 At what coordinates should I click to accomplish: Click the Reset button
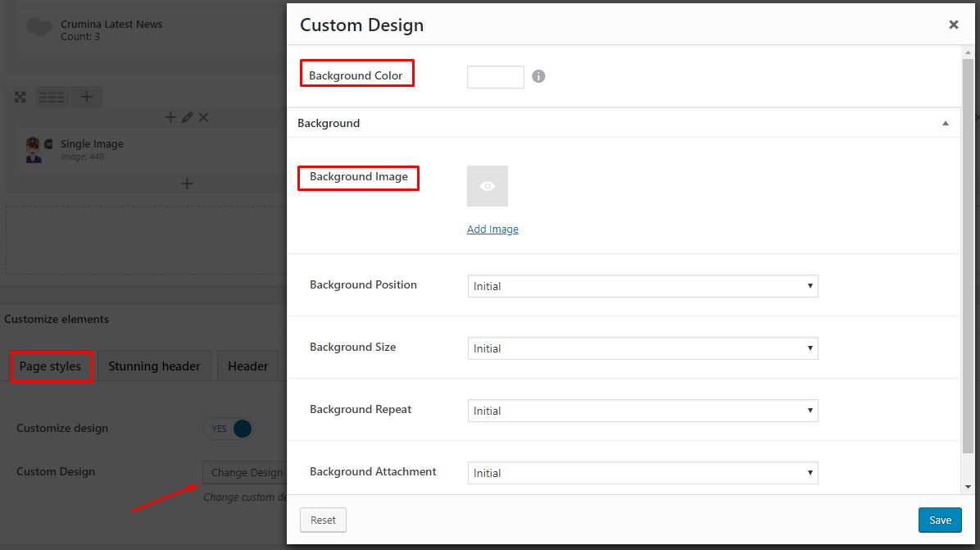[x=323, y=520]
